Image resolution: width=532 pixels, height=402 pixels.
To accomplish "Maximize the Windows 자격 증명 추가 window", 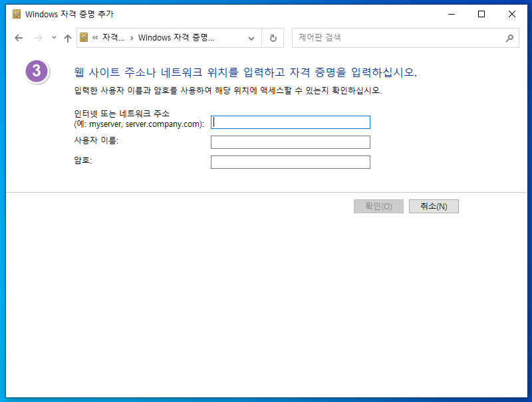I will pos(481,14).
